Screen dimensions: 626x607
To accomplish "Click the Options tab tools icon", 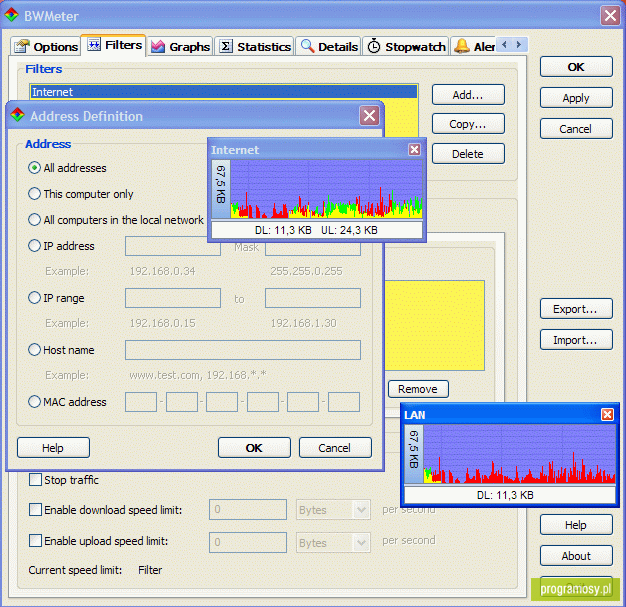I will click(x=22, y=46).
